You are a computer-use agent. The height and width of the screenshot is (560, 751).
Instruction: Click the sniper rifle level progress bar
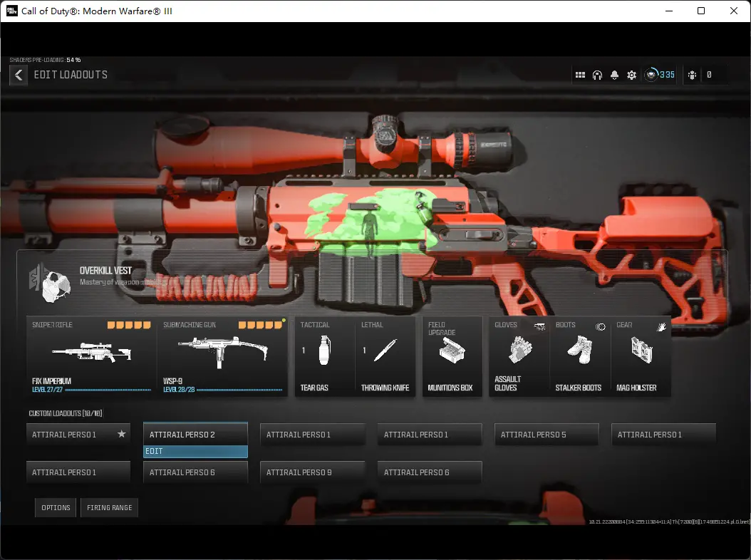pyautogui.click(x=108, y=390)
